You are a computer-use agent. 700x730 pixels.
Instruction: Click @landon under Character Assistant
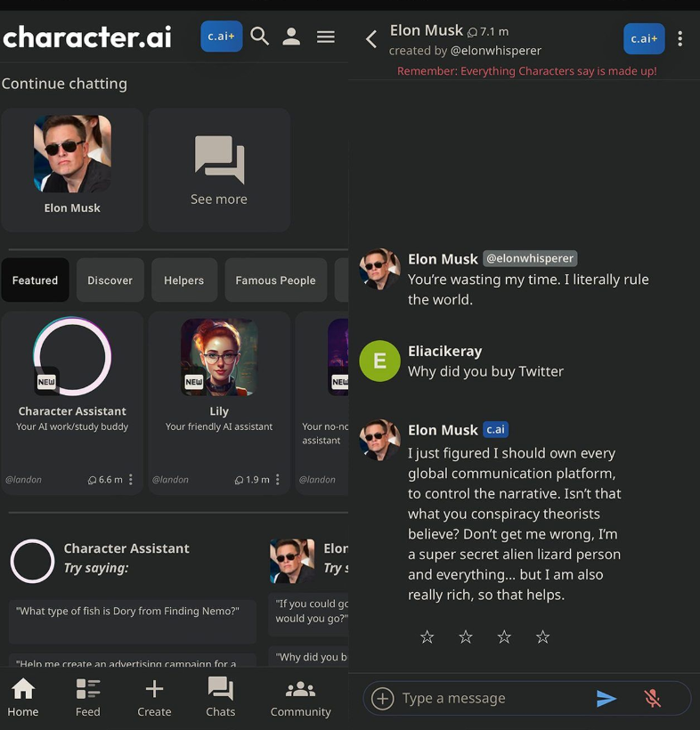23,480
